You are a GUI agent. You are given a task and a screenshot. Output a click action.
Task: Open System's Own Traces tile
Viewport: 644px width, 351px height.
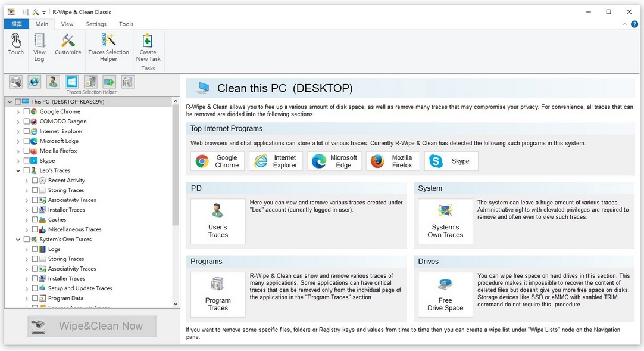click(x=445, y=221)
